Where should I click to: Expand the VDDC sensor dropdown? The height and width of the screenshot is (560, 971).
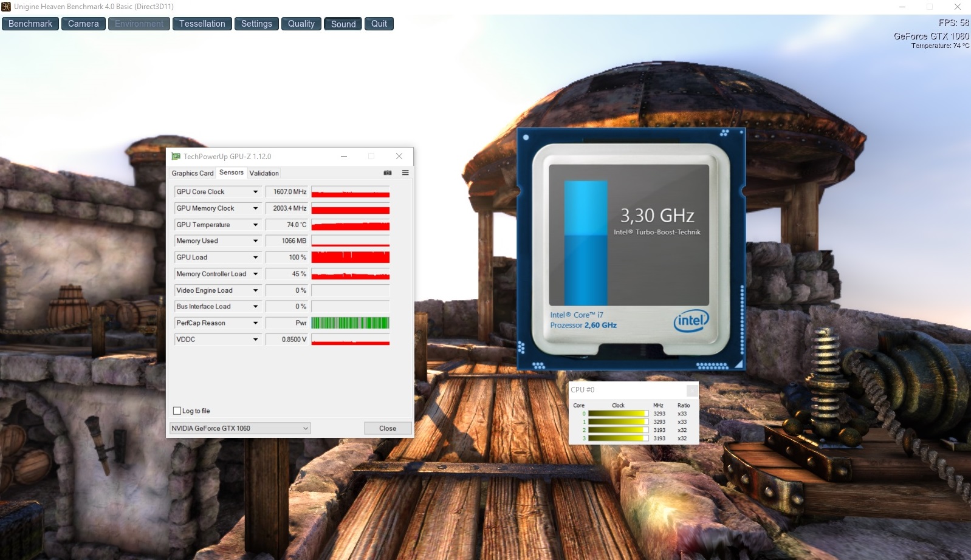coord(256,340)
